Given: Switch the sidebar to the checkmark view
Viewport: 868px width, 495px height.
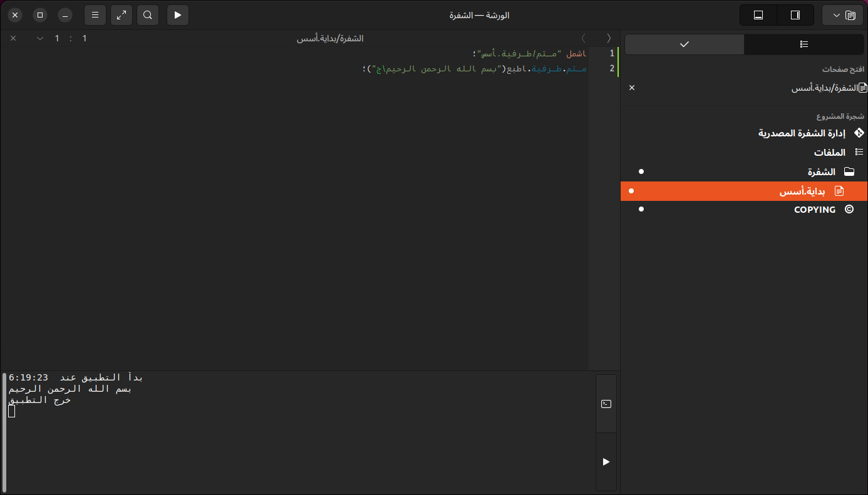Looking at the screenshot, I should tap(685, 44).
